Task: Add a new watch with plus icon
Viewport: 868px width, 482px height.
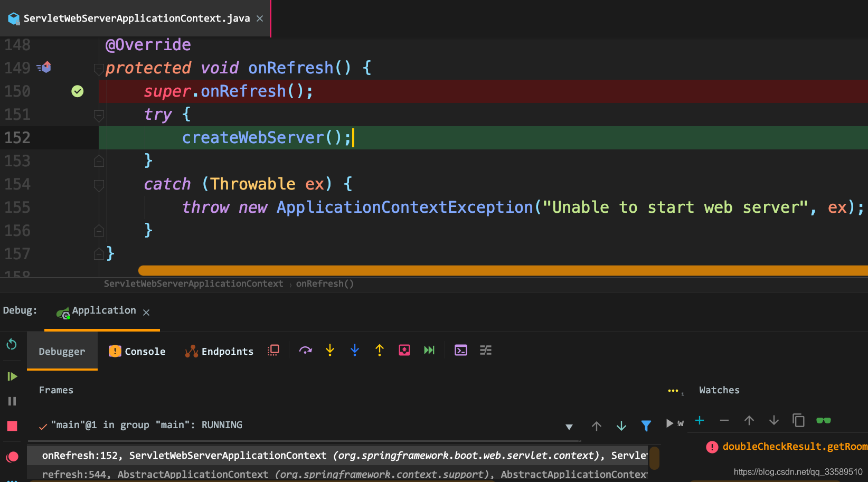Action: tap(700, 421)
